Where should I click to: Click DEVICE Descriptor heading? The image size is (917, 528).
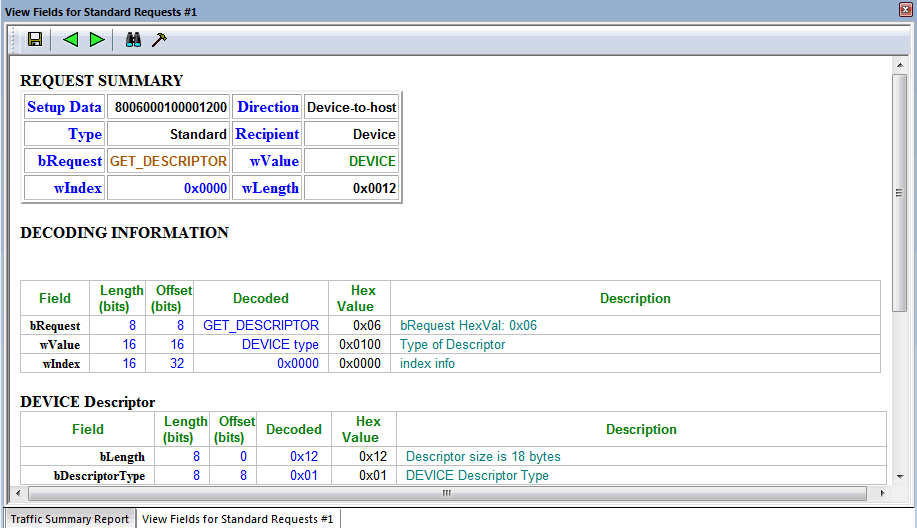tap(88, 402)
